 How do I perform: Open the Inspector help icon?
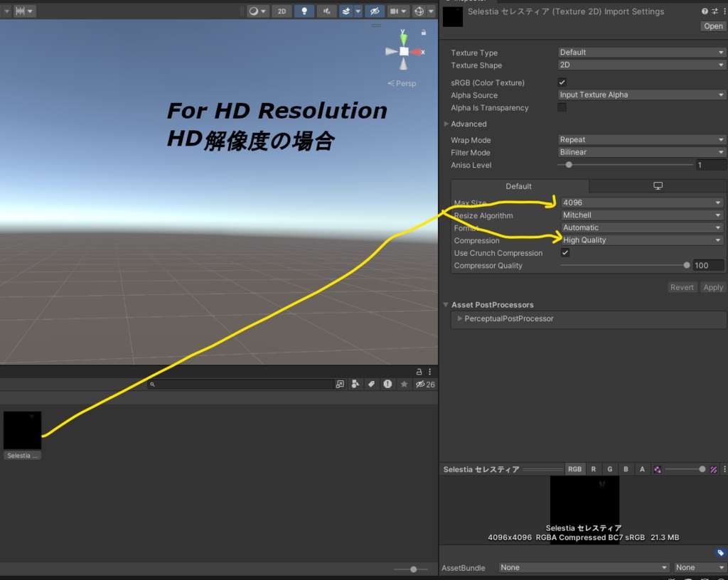(705, 11)
